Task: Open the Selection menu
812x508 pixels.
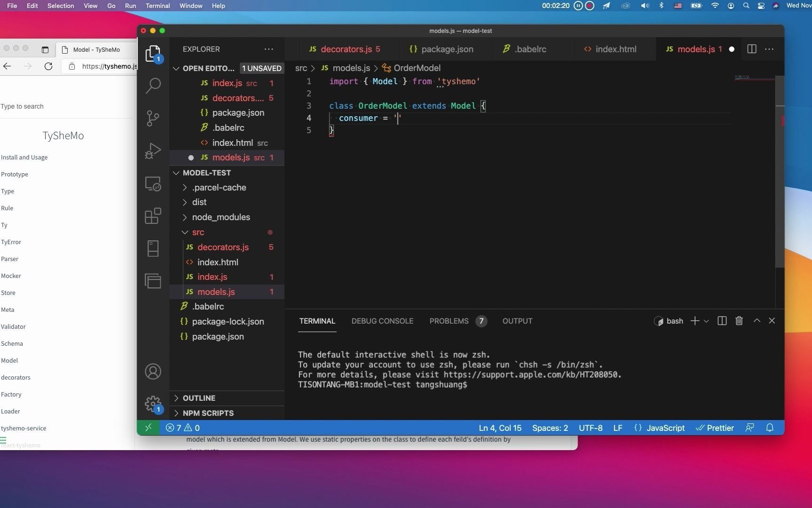Action: coord(61,6)
